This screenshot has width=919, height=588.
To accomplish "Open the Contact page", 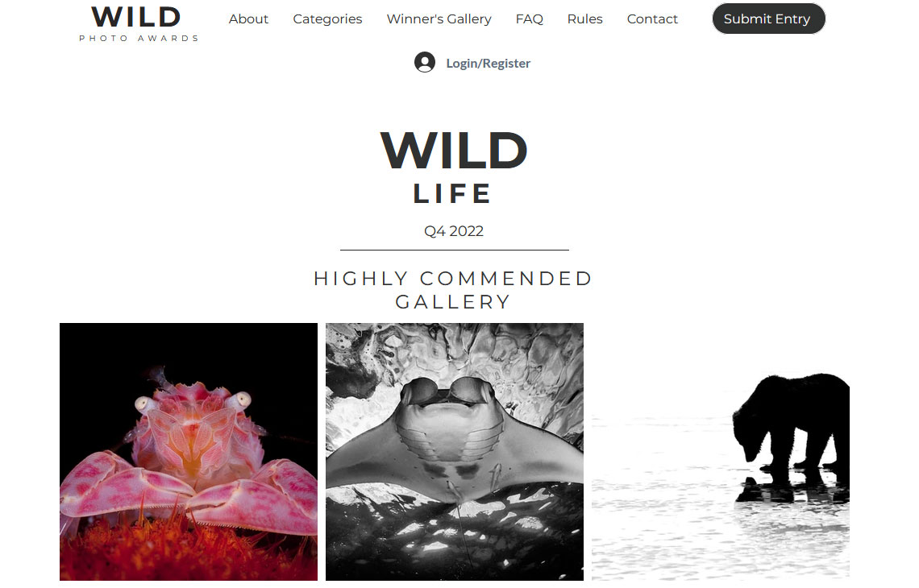I will 652,19.
